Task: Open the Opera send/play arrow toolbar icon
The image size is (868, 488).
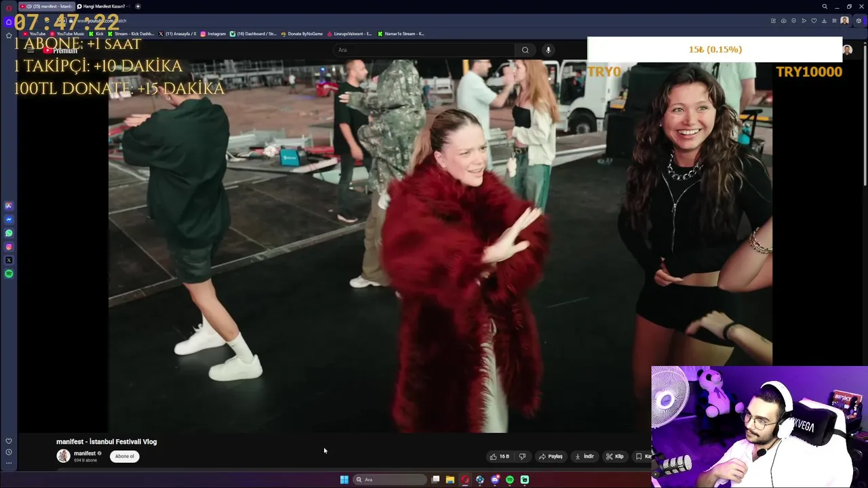Action: click(804, 21)
